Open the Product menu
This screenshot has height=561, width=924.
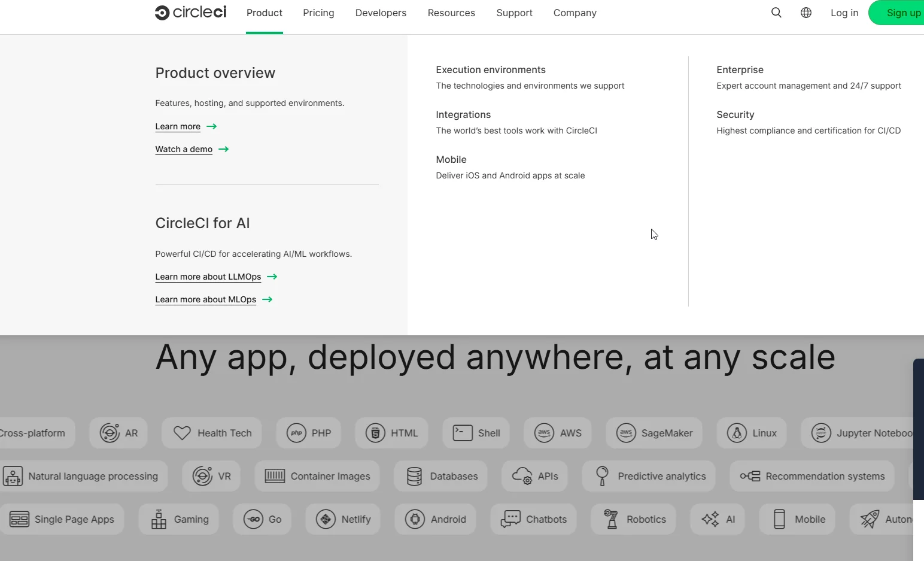[x=265, y=13]
